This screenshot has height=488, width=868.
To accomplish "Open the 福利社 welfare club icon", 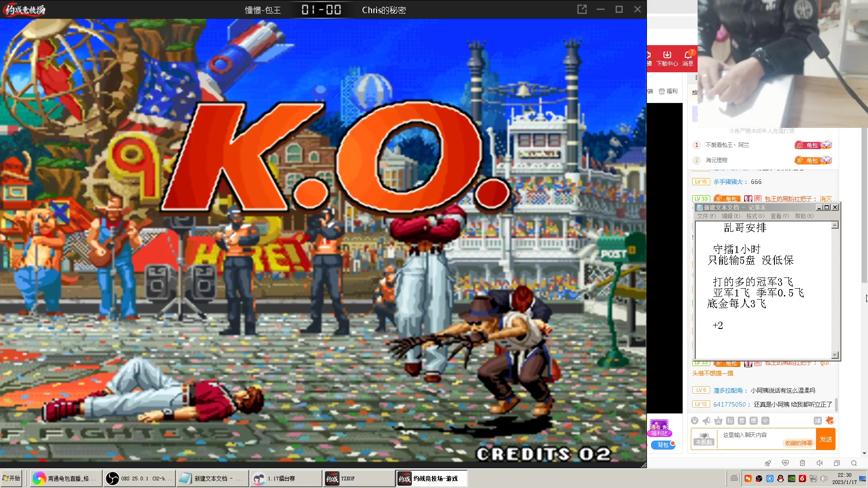I will click(660, 428).
